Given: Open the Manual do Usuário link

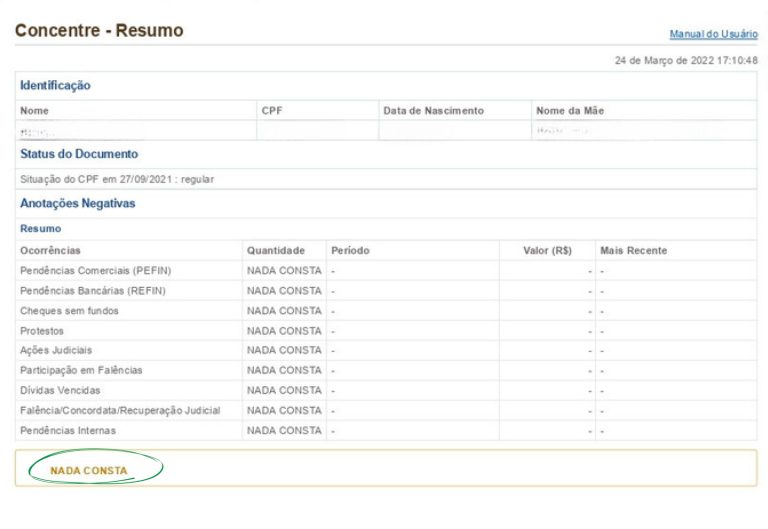Looking at the screenshot, I should point(713,34).
